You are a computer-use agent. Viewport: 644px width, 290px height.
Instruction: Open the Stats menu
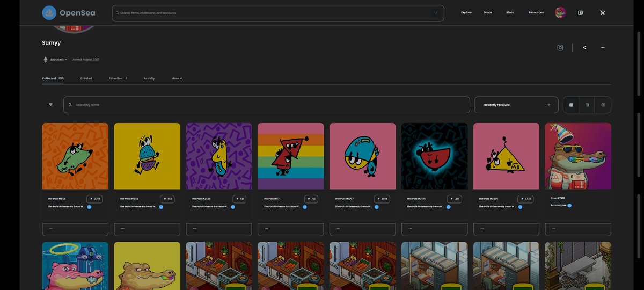click(x=510, y=12)
